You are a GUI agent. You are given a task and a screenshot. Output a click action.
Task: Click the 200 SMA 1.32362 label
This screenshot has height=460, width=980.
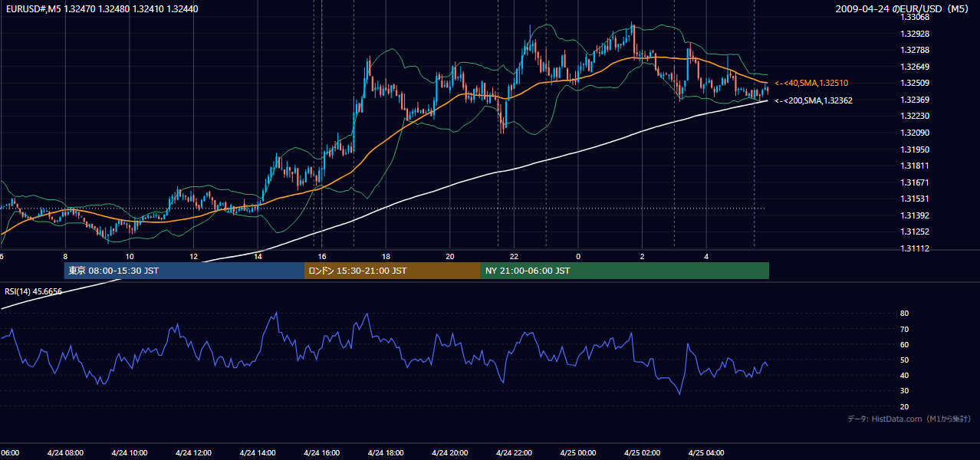814,100
